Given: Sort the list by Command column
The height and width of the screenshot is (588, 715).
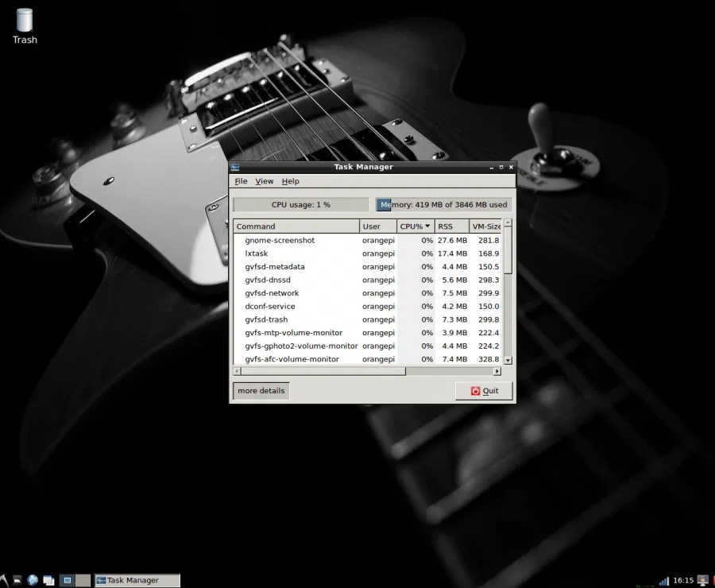Looking at the screenshot, I should (296, 226).
